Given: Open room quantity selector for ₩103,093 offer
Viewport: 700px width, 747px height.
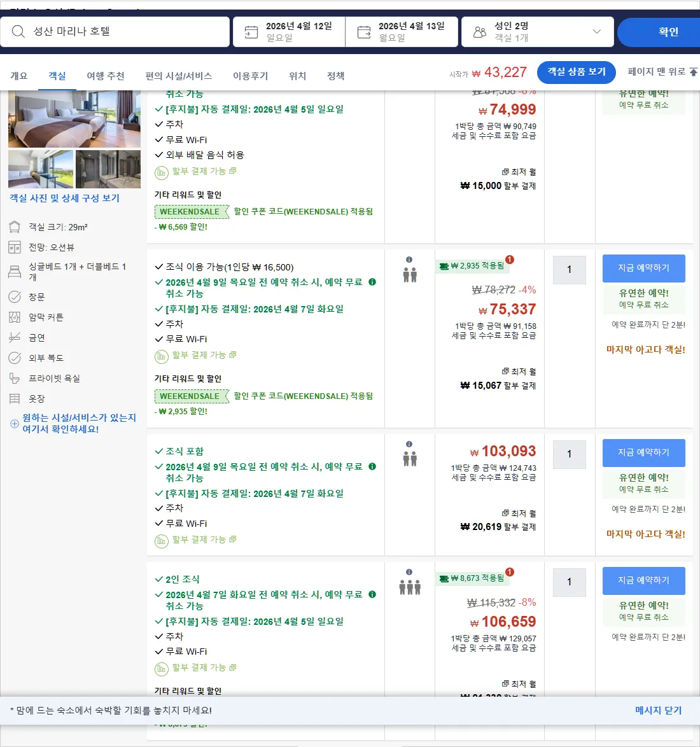Looking at the screenshot, I should pos(569,454).
